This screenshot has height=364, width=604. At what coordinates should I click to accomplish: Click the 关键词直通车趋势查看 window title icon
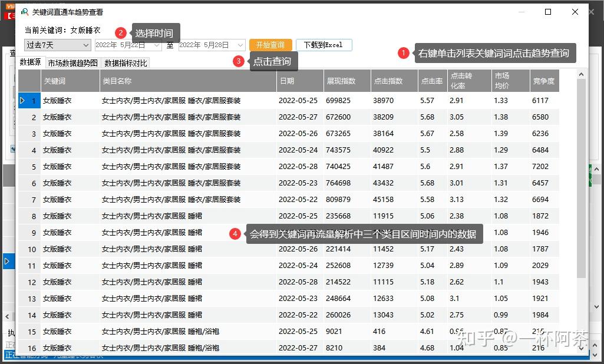pos(25,12)
